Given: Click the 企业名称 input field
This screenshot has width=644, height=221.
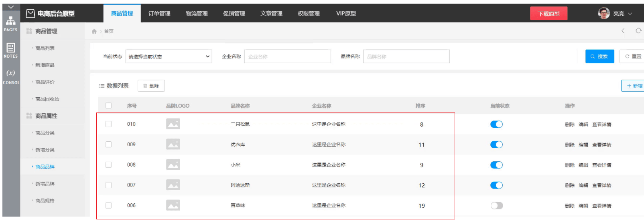Looking at the screenshot, I should (x=287, y=56).
